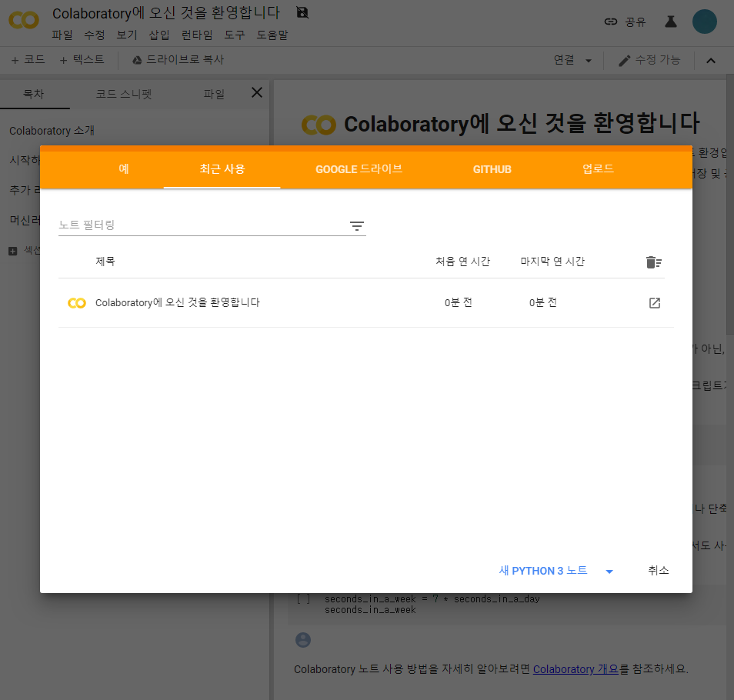Open the 런타임 menu

pos(197,35)
